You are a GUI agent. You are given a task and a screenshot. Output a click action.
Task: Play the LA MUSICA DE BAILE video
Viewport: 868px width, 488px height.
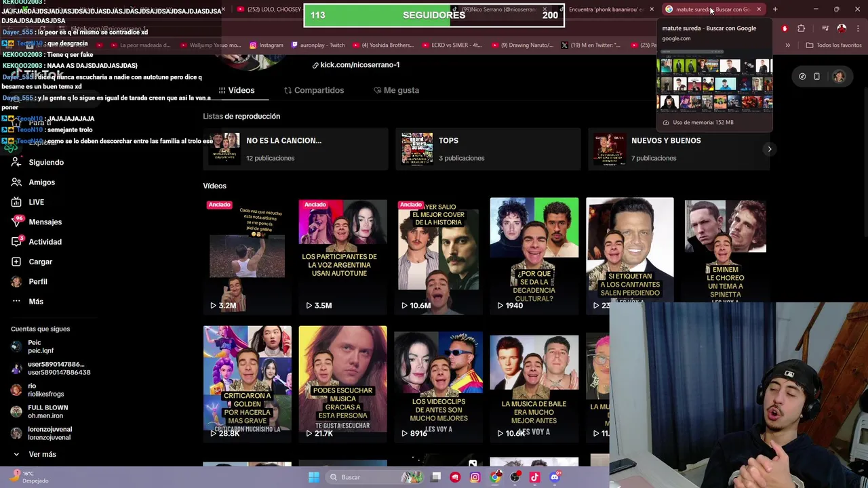tap(534, 384)
